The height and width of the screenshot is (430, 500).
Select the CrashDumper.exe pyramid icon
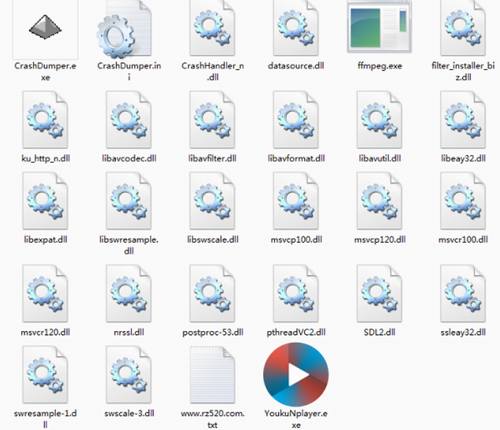[45, 28]
